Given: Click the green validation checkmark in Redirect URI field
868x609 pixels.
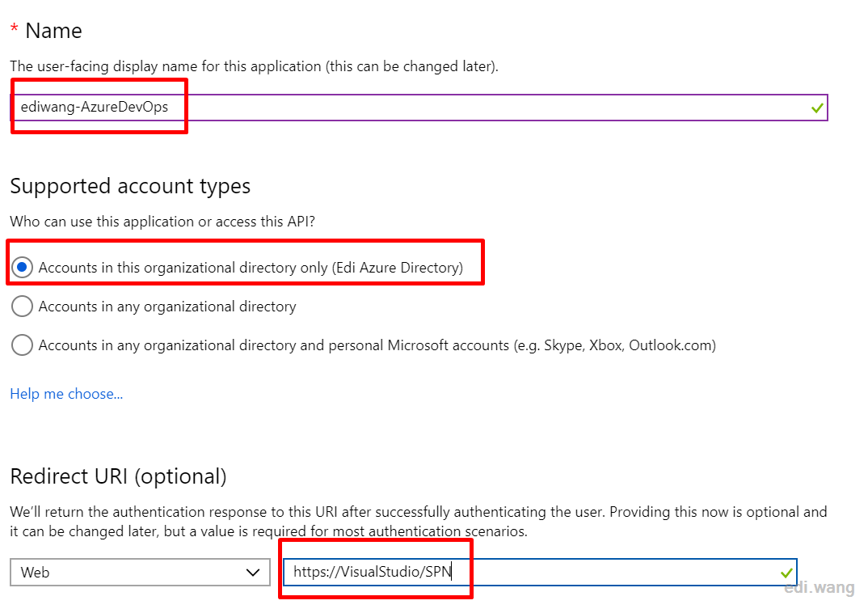Looking at the screenshot, I should tap(786, 573).
